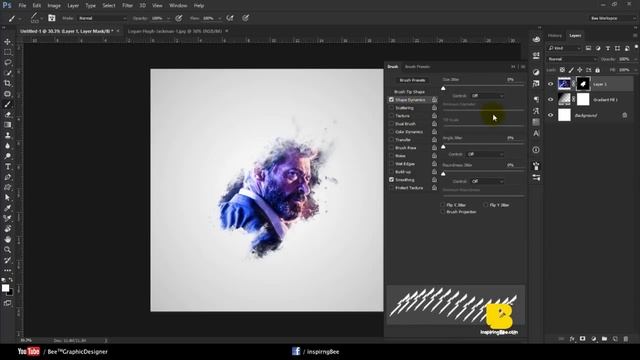Select Brush Tip Shape option

coord(409,92)
